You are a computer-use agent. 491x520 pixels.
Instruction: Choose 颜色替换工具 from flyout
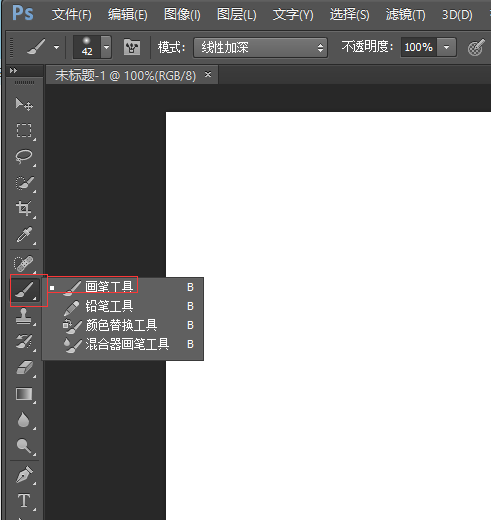click(x=123, y=325)
